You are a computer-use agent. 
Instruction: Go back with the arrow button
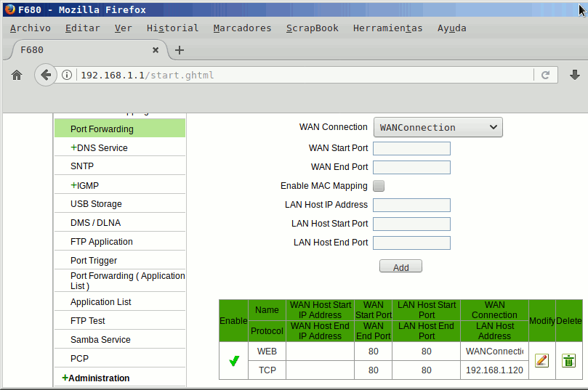[x=46, y=75]
